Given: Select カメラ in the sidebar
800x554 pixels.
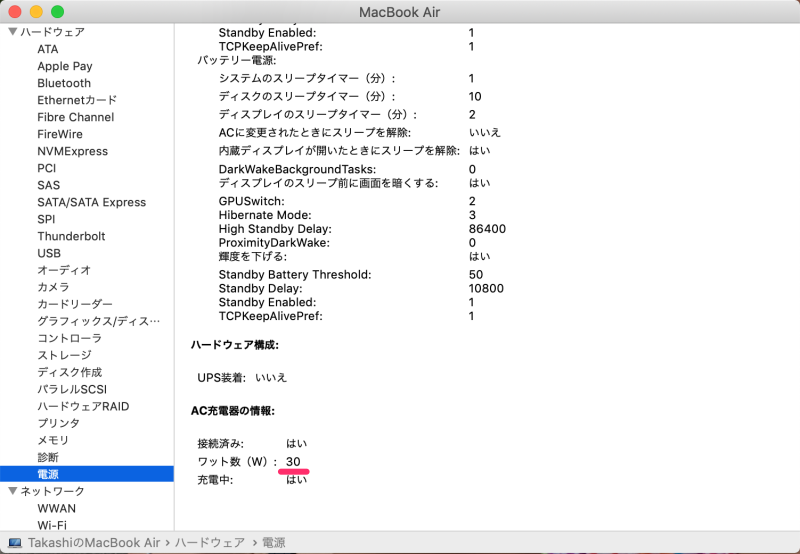Looking at the screenshot, I should [53, 287].
